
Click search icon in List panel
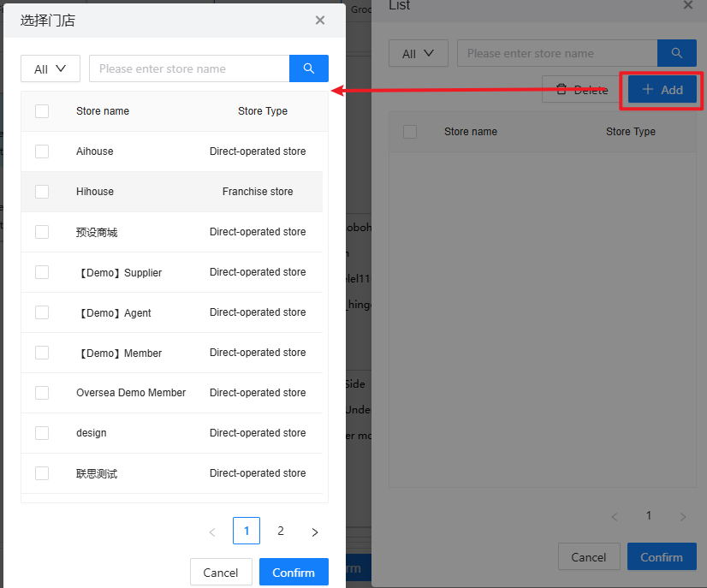coord(676,53)
